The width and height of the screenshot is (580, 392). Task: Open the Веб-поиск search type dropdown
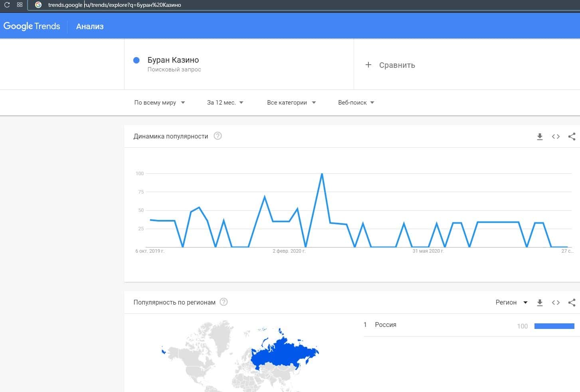pos(356,103)
